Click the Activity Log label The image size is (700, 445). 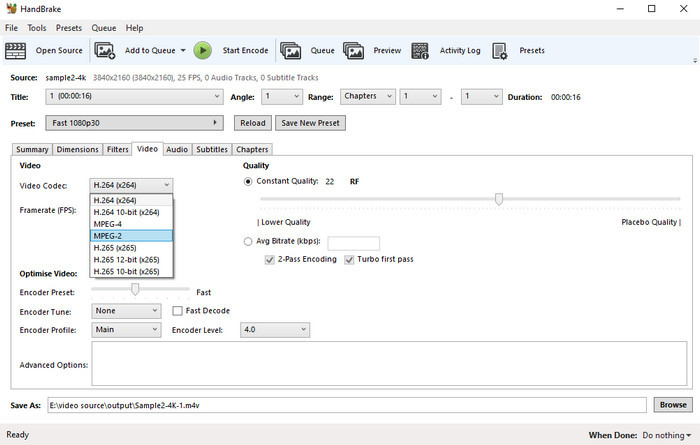pos(460,50)
